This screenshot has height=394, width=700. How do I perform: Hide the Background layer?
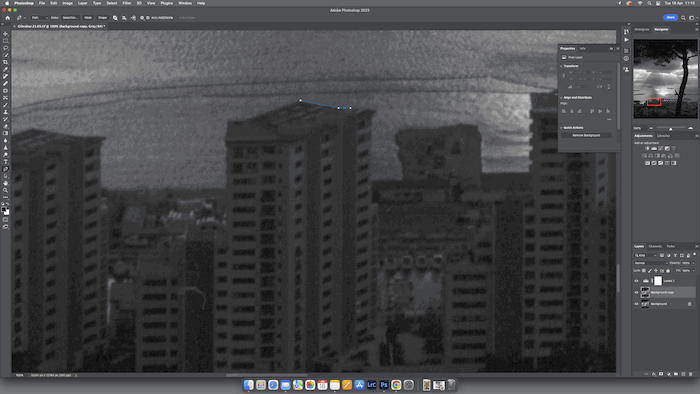[x=636, y=304]
